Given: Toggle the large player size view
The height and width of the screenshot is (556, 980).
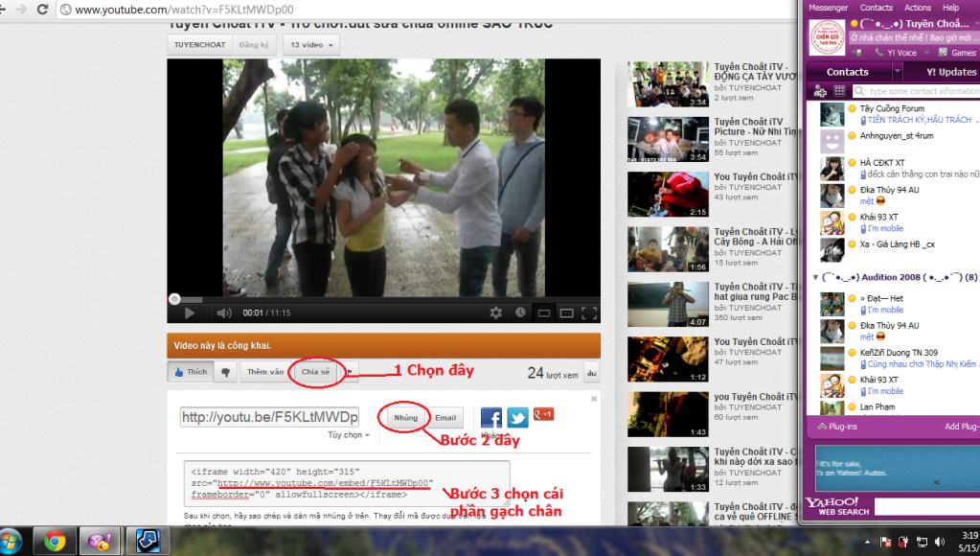Looking at the screenshot, I should click(566, 313).
